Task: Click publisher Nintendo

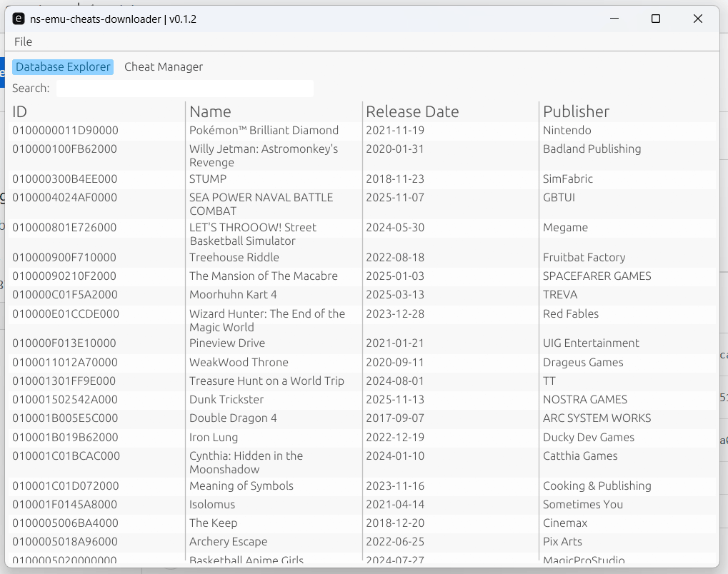Action: click(x=567, y=131)
